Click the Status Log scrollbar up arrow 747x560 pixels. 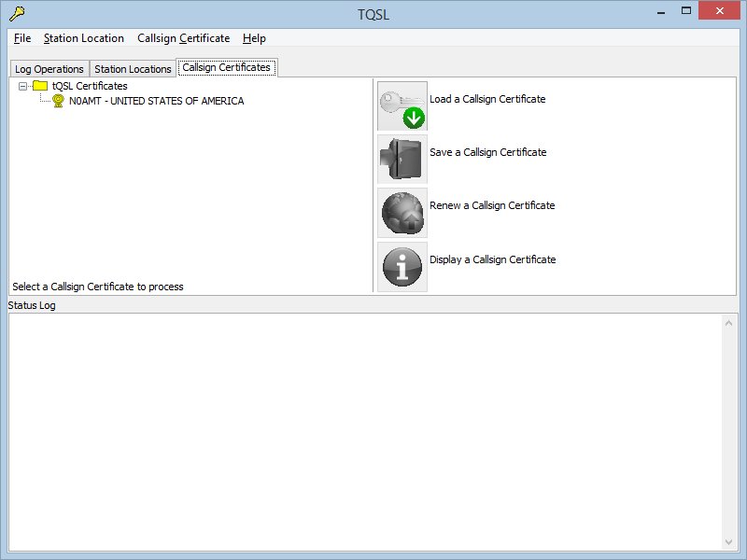point(728,323)
